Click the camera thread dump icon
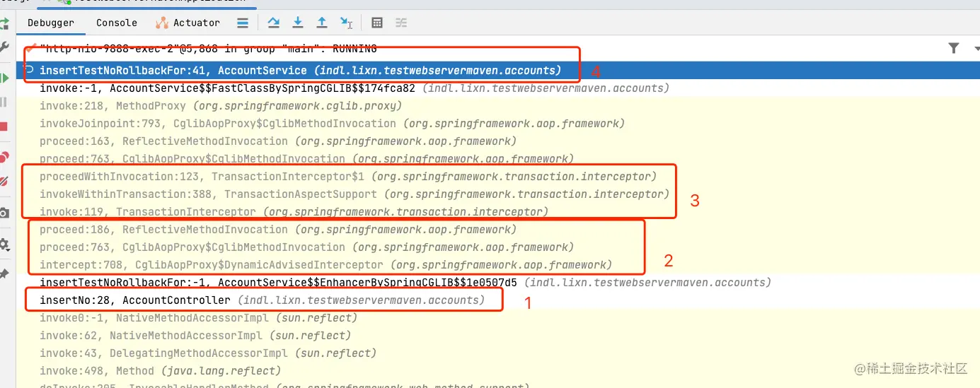Image resolution: width=980 pixels, height=388 pixels. tap(4, 213)
